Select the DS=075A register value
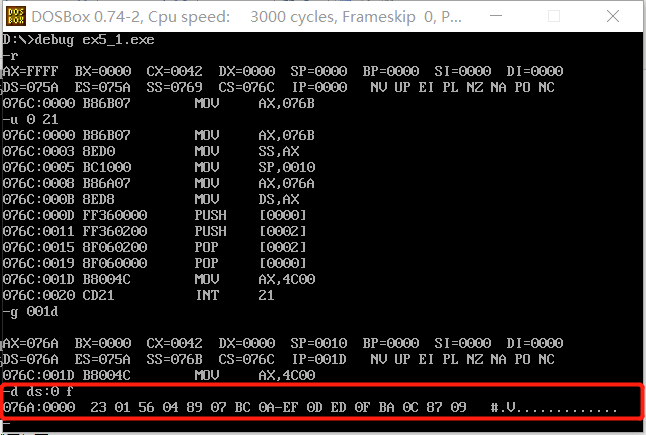Viewport: 646px width, 435px height. [x=30, y=87]
